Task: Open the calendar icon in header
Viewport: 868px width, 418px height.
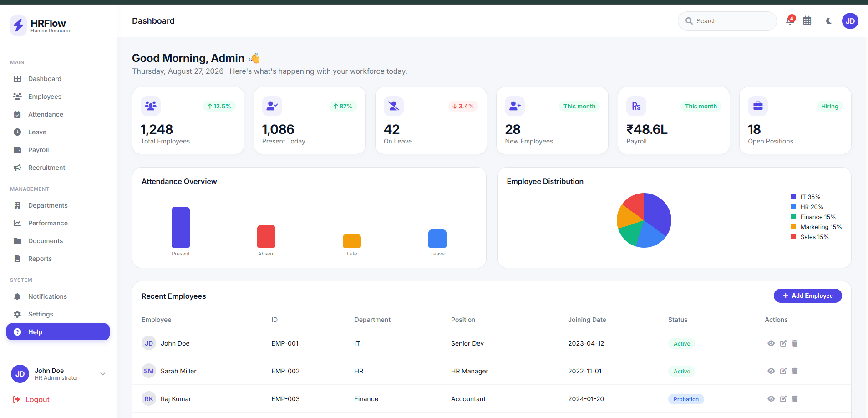Action: tap(807, 21)
